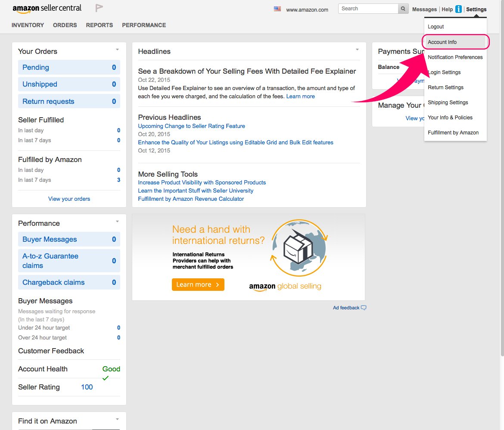Click the Ad feedback link
The width and height of the screenshot is (504, 430).
click(346, 308)
